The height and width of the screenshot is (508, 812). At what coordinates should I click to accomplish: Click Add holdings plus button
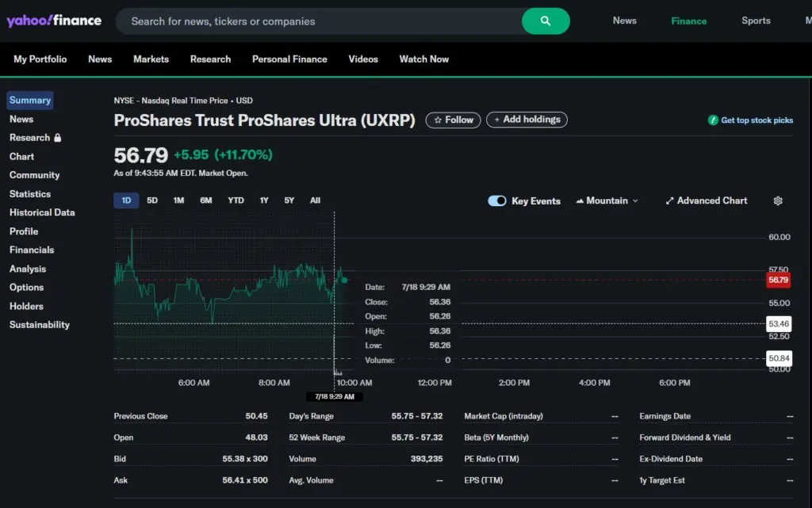[x=527, y=120]
